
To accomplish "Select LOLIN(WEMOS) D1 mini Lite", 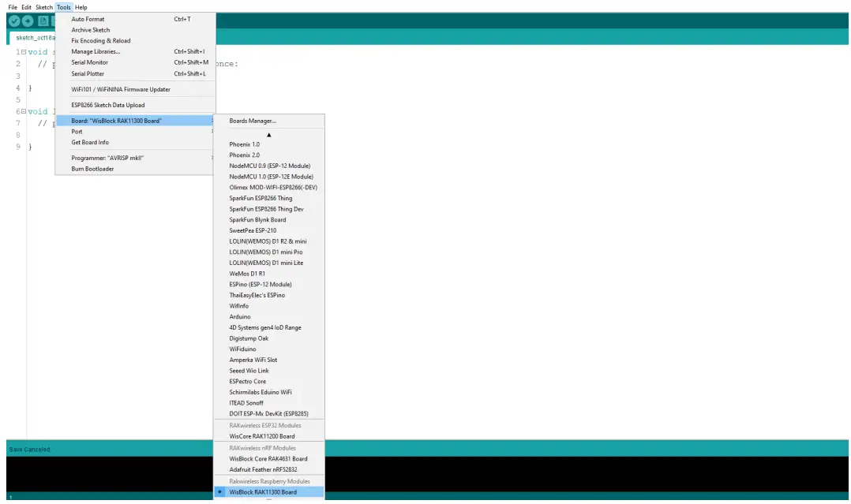I will (269, 263).
